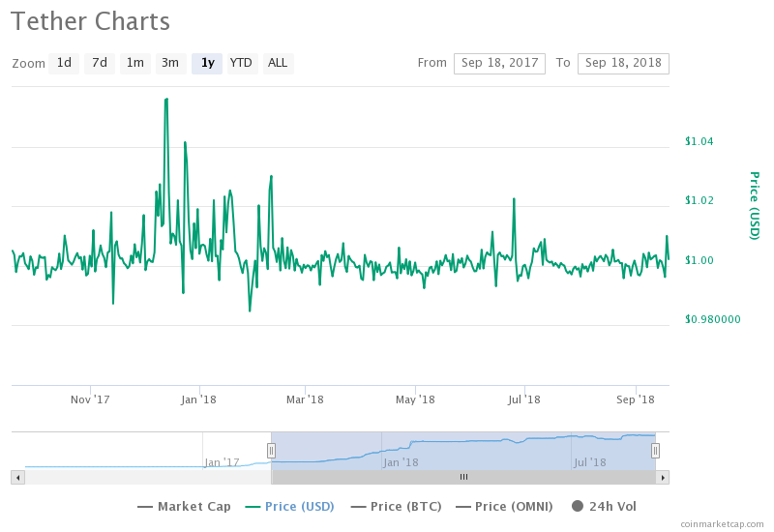Image resolution: width=774 pixels, height=532 pixels.
Task: Click the Nov '17 x-axis label
Action: tap(90, 399)
